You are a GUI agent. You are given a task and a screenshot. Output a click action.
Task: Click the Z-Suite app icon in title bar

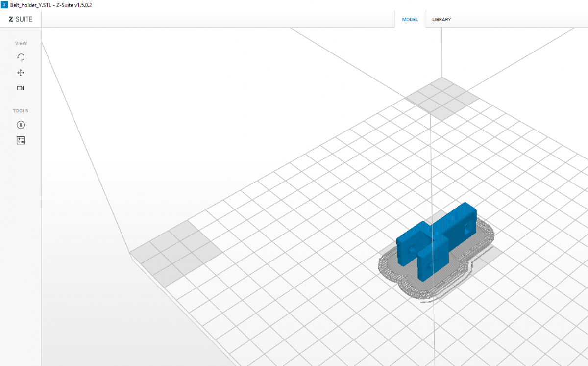4,5
